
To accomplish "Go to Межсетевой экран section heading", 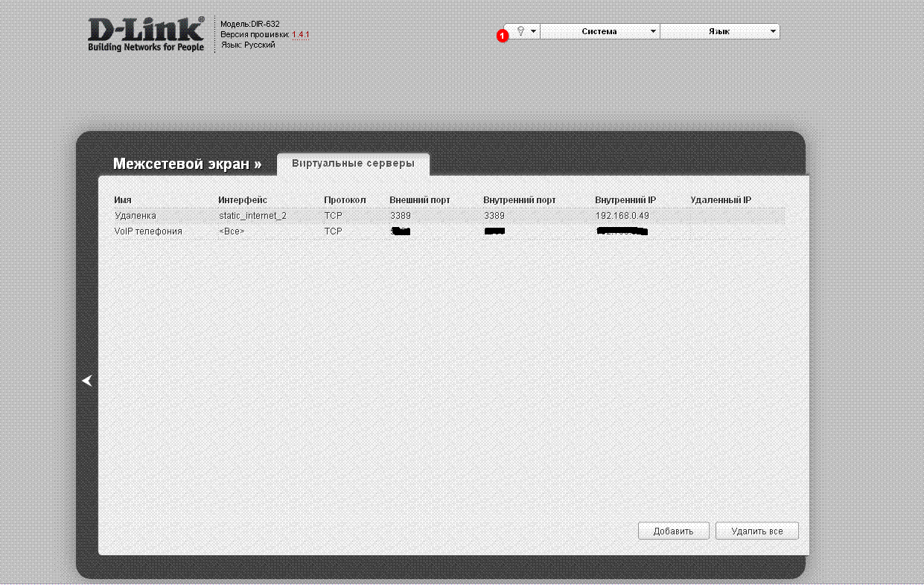I will tap(187, 164).
